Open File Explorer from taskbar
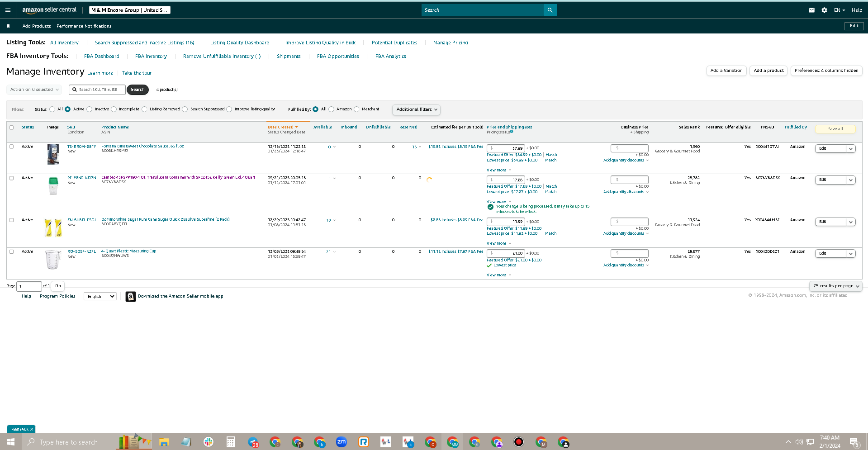 point(164,442)
